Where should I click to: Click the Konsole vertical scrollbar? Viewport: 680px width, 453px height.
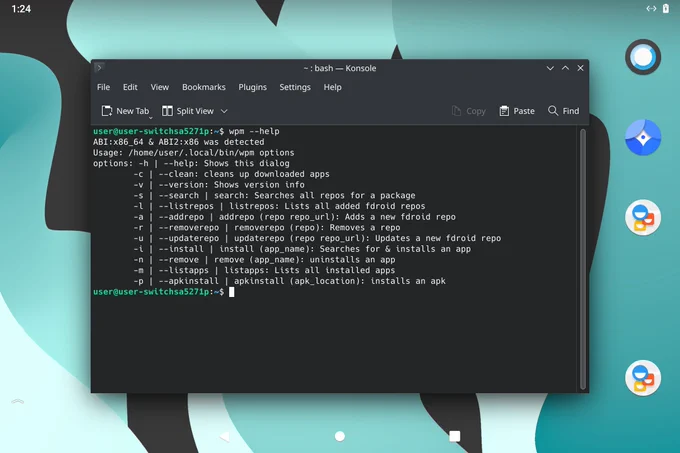pyautogui.click(x=583, y=259)
